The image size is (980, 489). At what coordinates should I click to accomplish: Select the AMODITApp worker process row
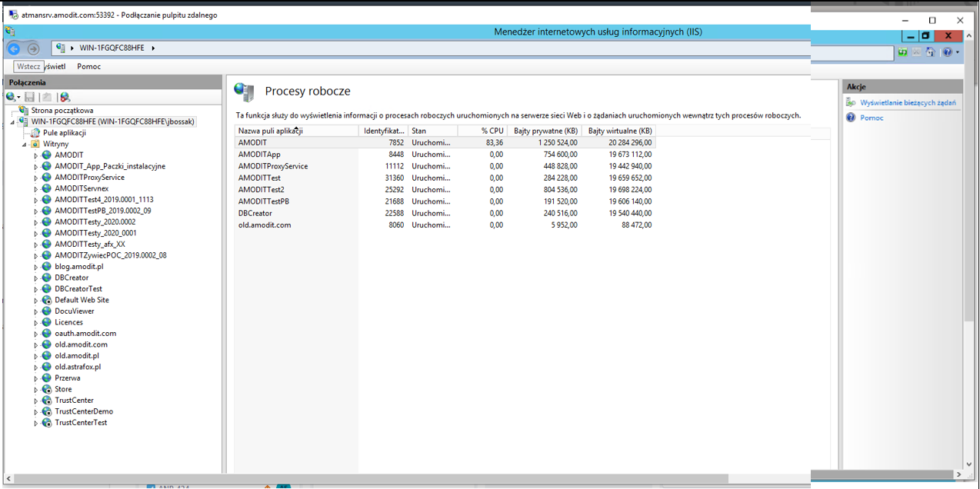445,155
